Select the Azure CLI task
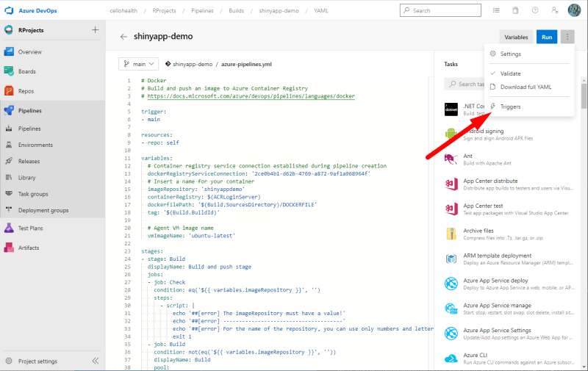 tap(509, 359)
